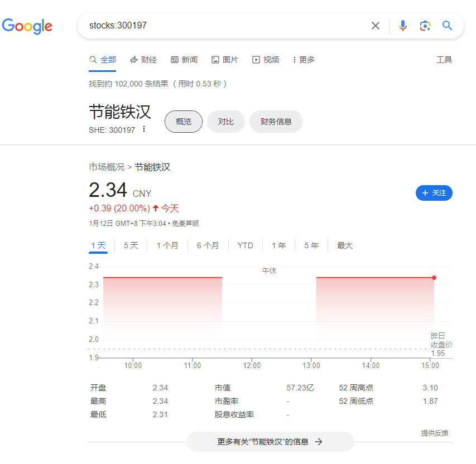This screenshot has height=464, width=476.
Task: Show the 1 个月 chart range
Action: coord(167,245)
